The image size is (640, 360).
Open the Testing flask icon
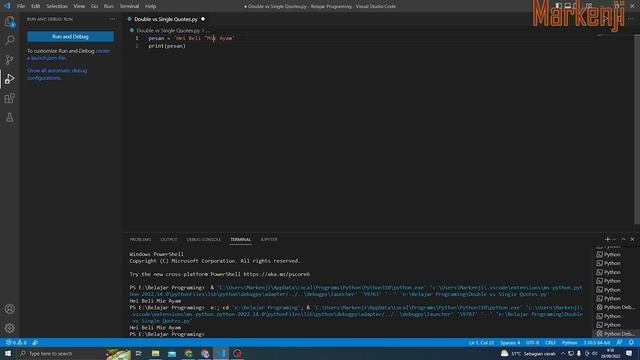point(9,118)
